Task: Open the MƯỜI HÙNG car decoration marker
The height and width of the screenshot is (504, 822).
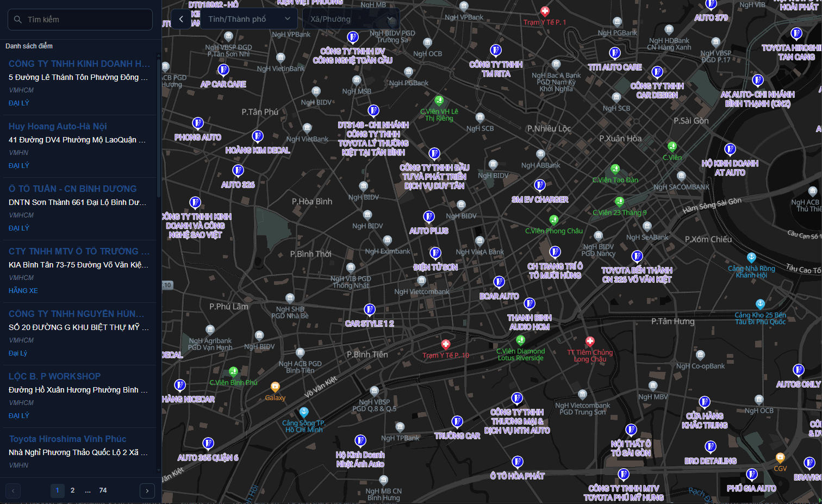Action: point(555,252)
